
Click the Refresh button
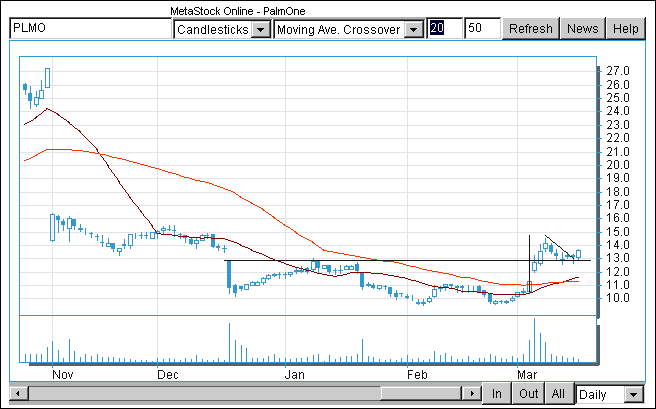pyautogui.click(x=530, y=28)
